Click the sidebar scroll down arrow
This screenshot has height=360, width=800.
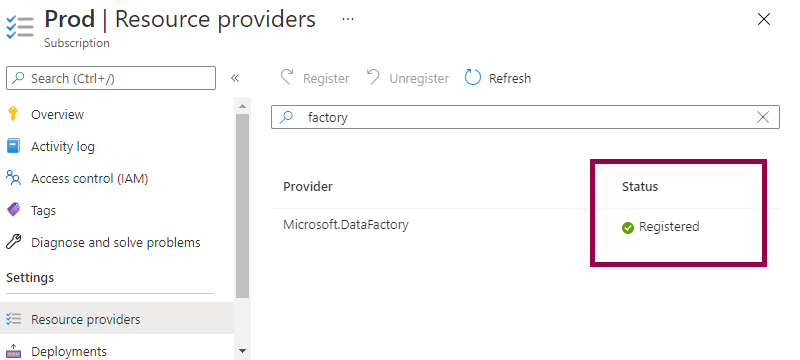click(242, 351)
